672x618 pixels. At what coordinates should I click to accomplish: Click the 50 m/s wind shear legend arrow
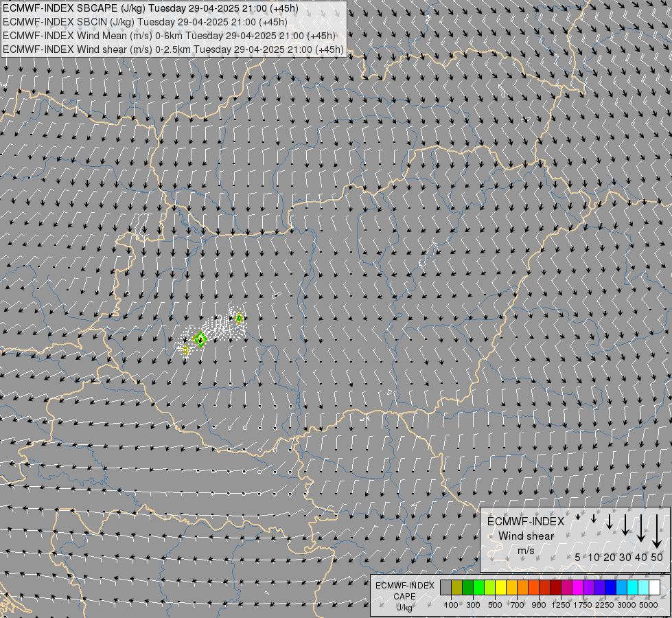(657, 531)
